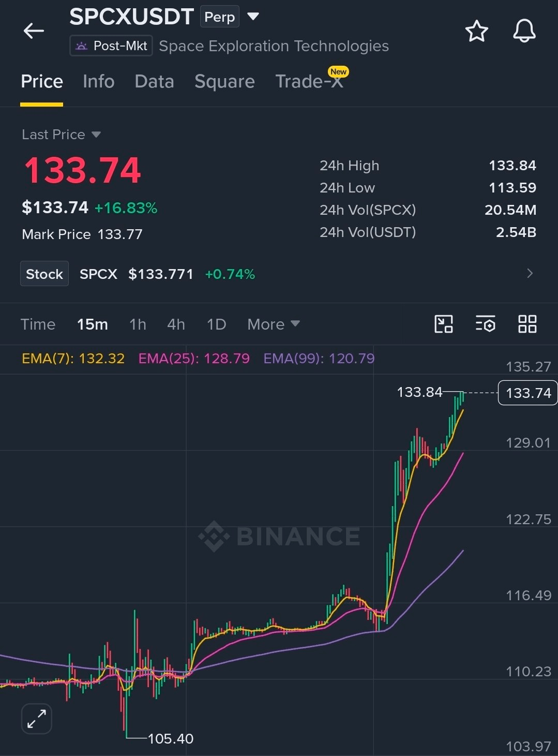Tap the EMA(99): 120.79 indicator label
The width and height of the screenshot is (558, 756).
click(319, 358)
